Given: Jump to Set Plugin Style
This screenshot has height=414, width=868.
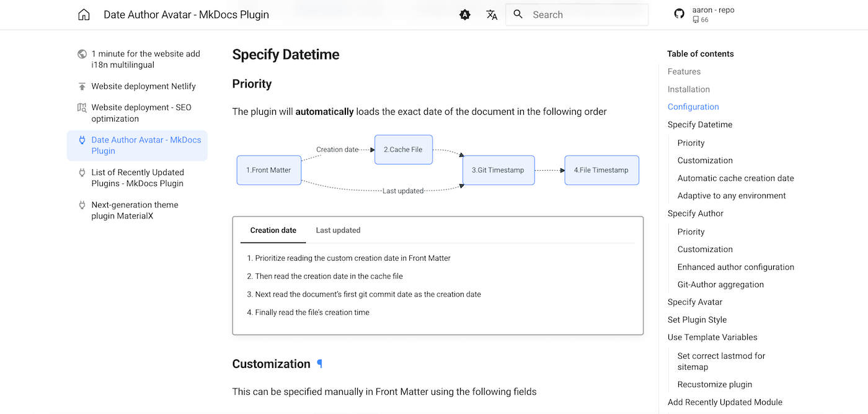Looking at the screenshot, I should (x=697, y=320).
